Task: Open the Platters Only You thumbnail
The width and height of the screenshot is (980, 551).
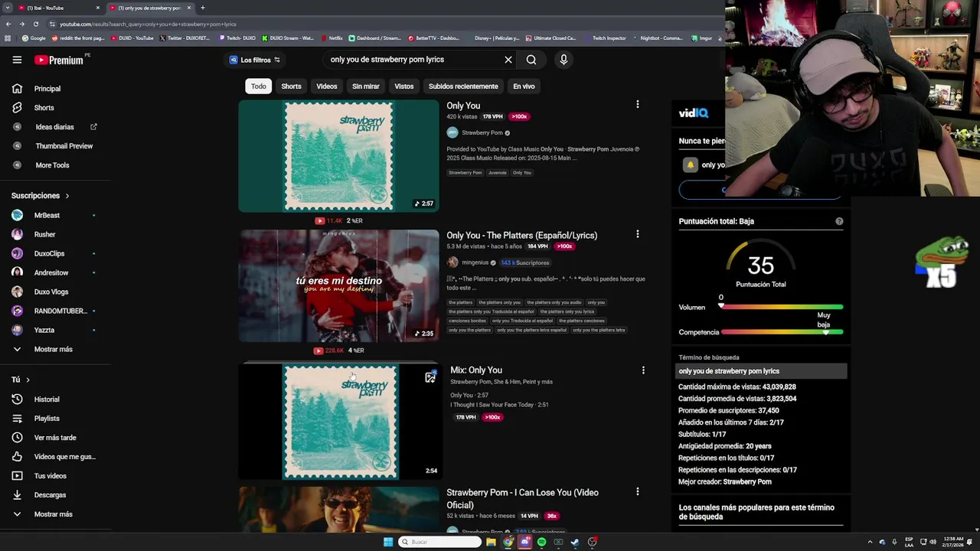Action: (x=338, y=285)
